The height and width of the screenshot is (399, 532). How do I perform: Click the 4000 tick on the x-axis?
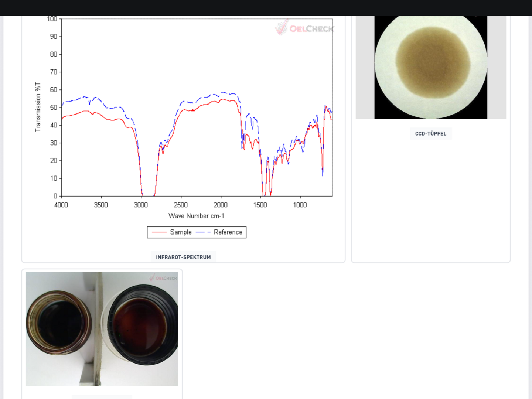coord(61,205)
